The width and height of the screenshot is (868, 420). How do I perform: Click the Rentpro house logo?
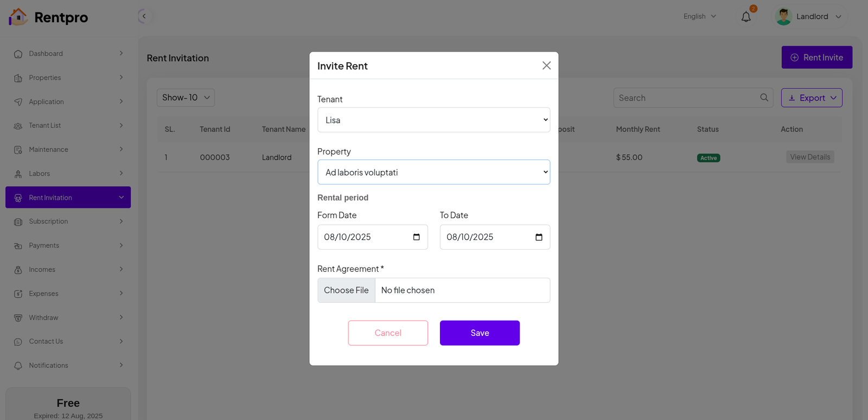point(18,17)
